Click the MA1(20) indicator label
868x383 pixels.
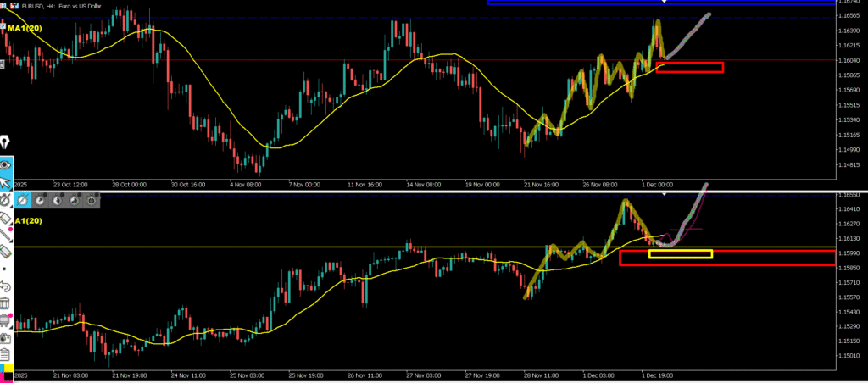tap(25, 28)
